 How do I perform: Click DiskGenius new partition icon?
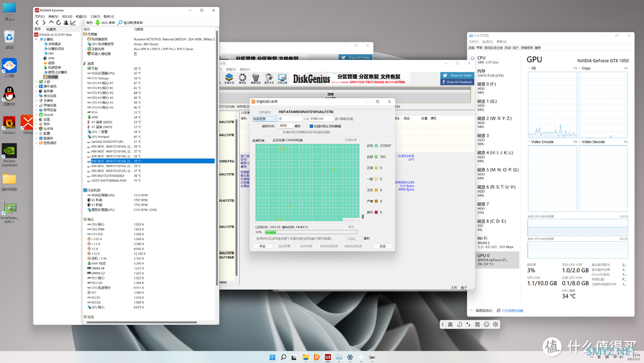pos(229,78)
